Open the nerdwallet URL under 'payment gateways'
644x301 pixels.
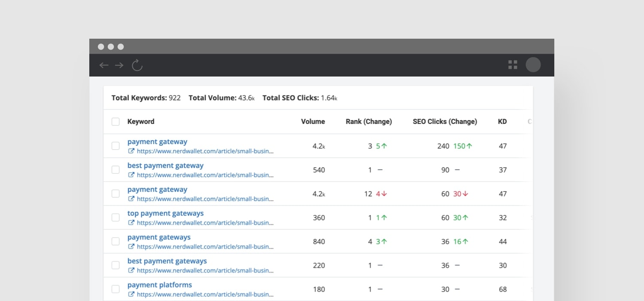(x=205, y=247)
